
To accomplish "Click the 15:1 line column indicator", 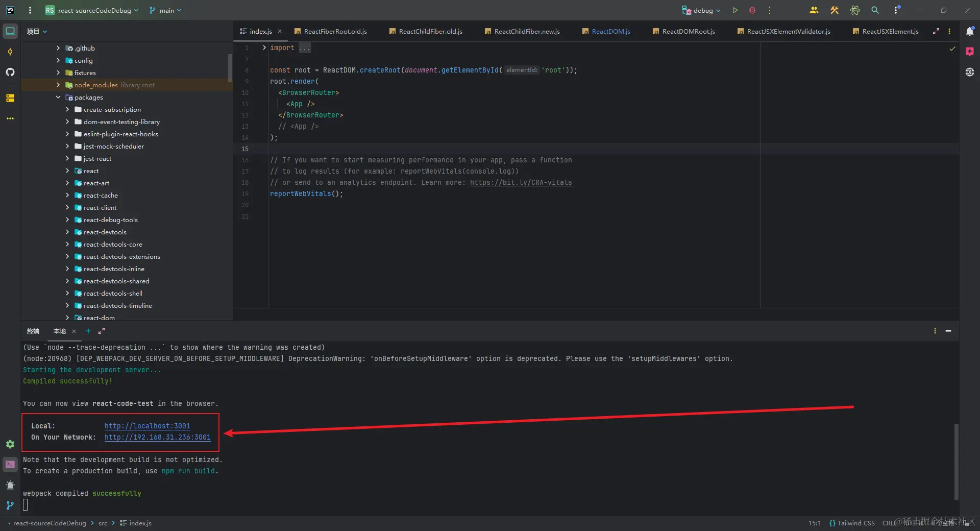I will [x=814, y=523].
